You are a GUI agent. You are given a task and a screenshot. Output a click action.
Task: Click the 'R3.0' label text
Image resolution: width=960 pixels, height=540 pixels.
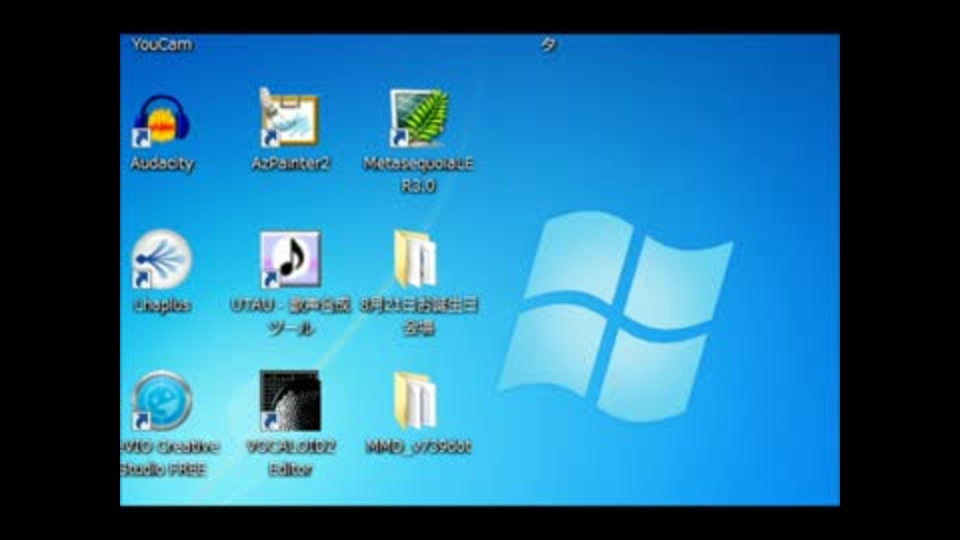click(418, 186)
